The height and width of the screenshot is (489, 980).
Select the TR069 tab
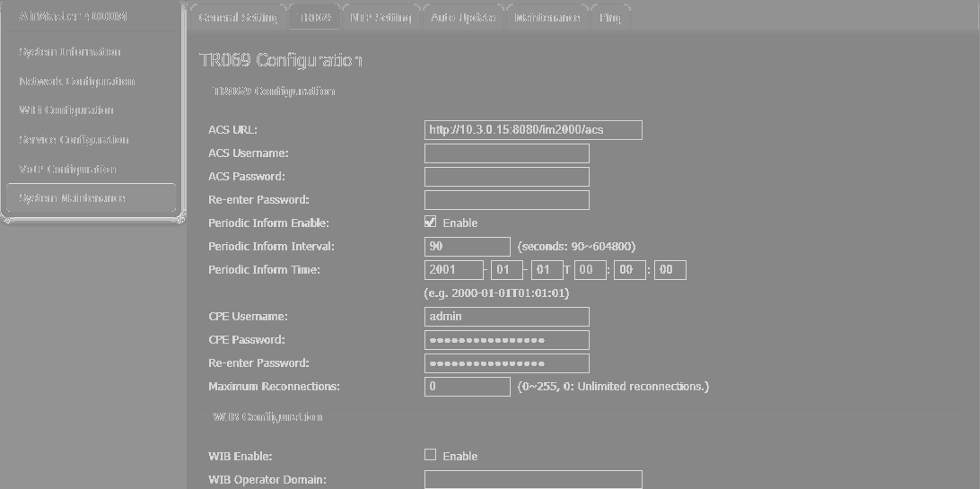314,17
